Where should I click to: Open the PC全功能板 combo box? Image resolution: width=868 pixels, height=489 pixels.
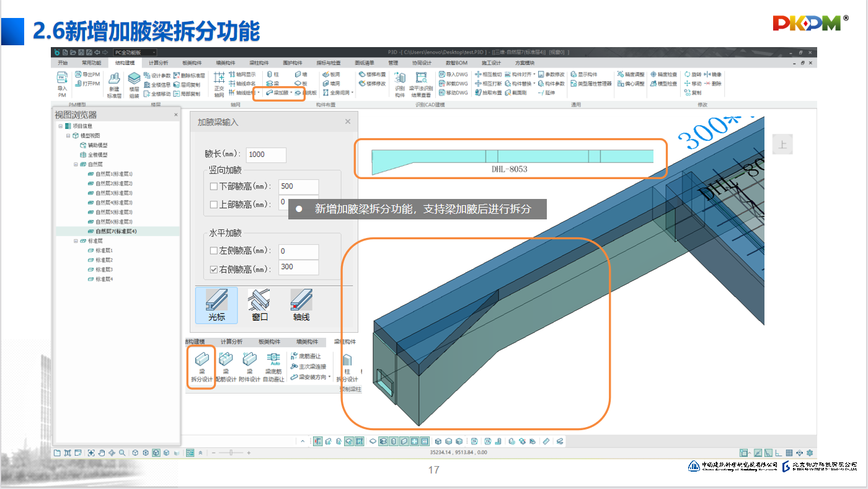click(134, 53)
